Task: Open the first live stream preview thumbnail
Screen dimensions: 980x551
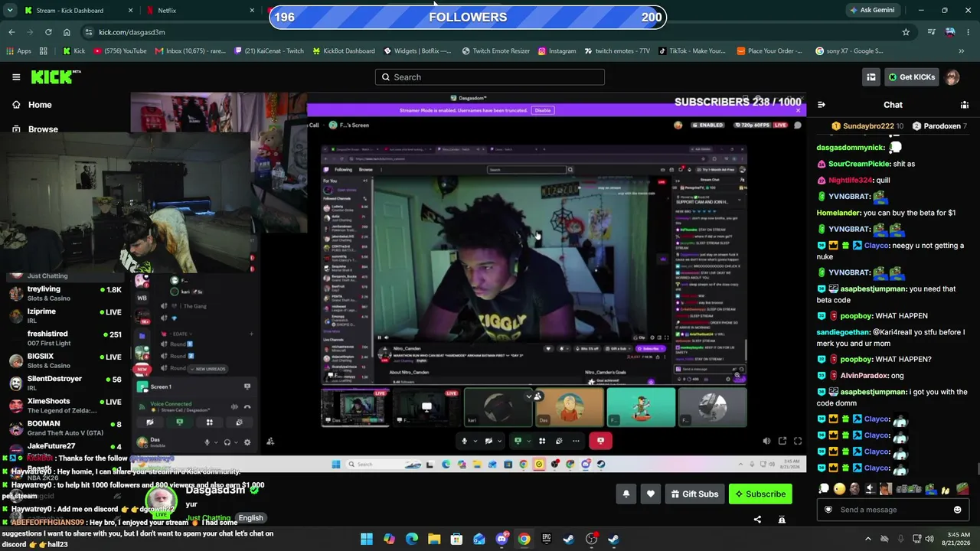Action: (355, 407)
